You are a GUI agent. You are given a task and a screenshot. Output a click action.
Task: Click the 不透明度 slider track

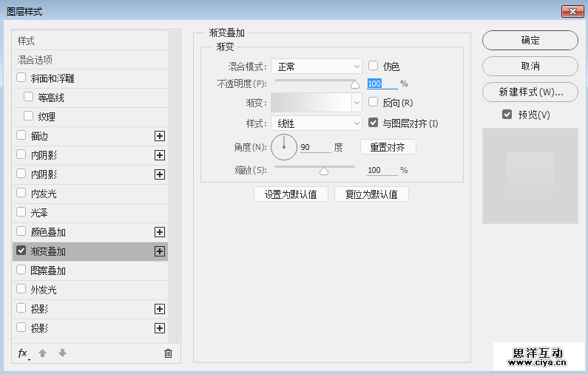314,81
